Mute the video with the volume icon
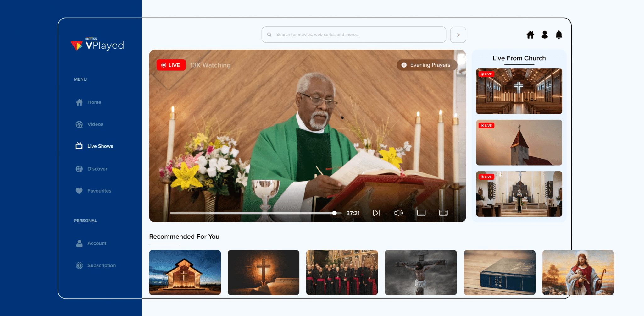Viewport: 644px width, 316px height. click(x=398, y=213)
